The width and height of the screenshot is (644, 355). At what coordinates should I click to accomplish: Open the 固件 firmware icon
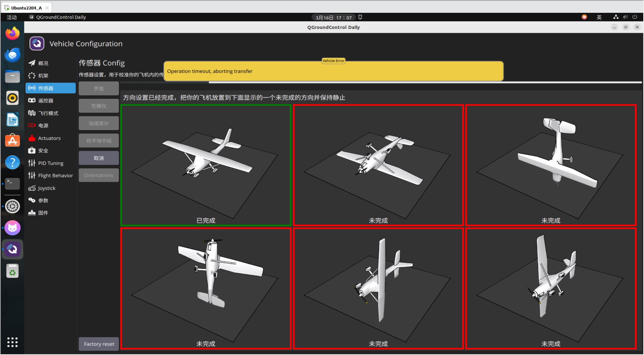click(32, 213)
